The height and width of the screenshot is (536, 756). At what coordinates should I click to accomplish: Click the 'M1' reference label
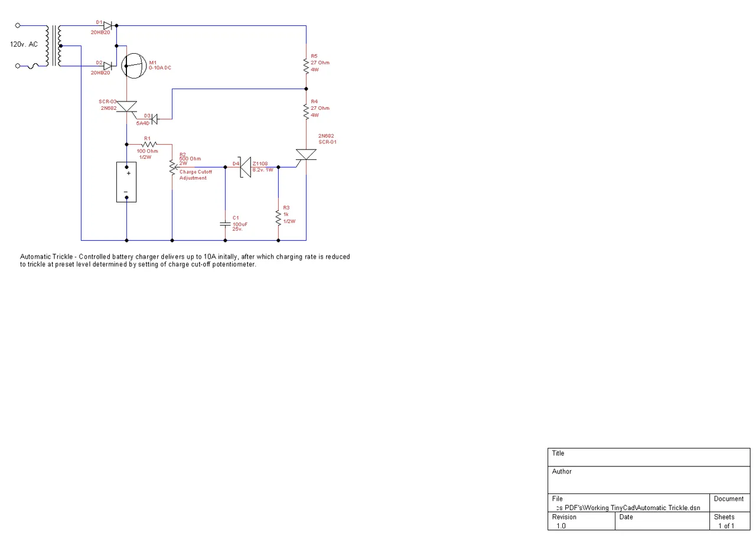[153, 63]
